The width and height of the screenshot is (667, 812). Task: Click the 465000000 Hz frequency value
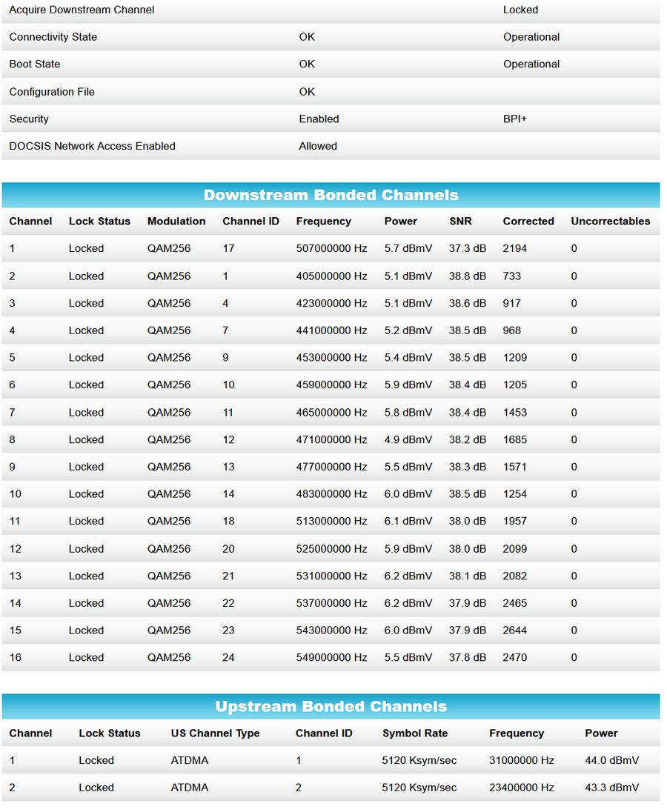[331, 413]
